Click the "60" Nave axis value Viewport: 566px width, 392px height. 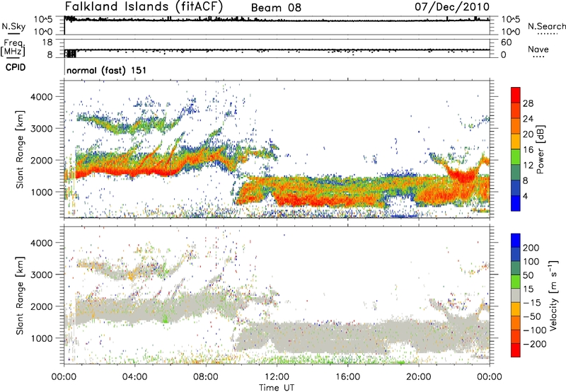pyautogui.click(x=506, y=42)
